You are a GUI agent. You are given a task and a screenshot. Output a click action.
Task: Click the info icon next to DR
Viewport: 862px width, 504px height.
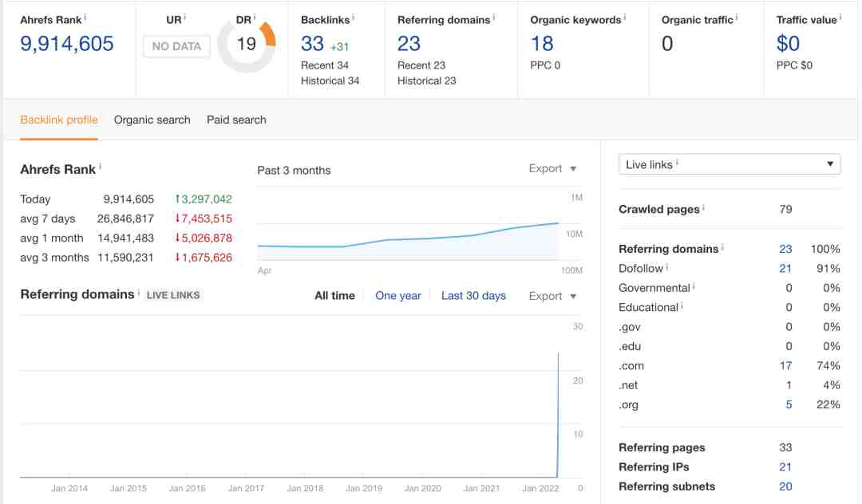(254, 18)
